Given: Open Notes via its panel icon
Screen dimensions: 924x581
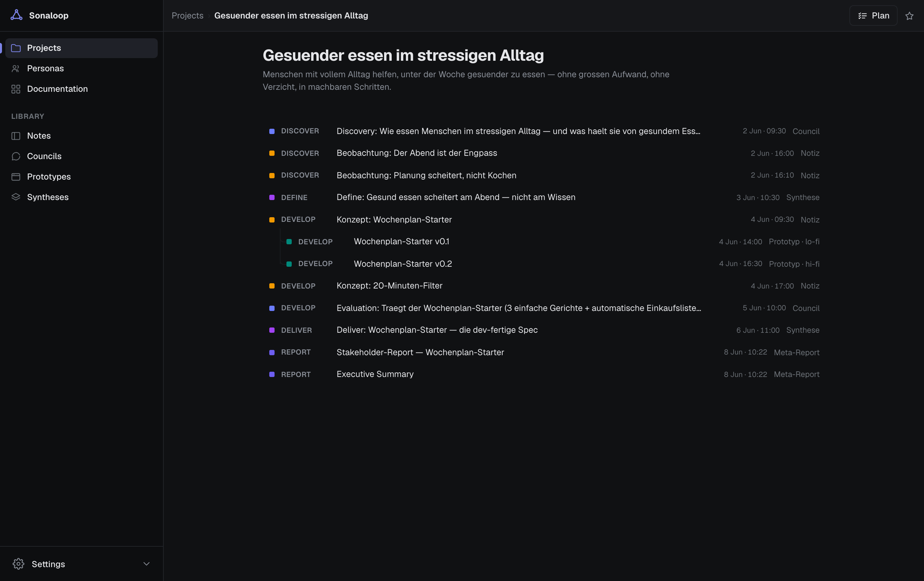Looking at the screenshot, I should point(16,136).
